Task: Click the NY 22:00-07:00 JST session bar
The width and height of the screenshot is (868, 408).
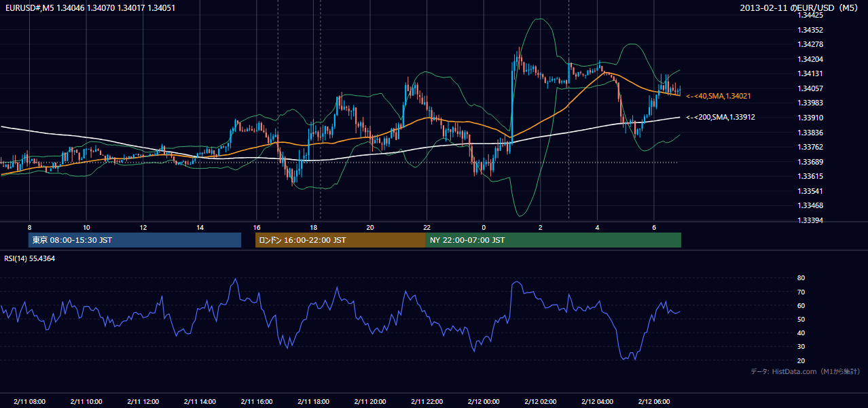Action: click(553, 240)
